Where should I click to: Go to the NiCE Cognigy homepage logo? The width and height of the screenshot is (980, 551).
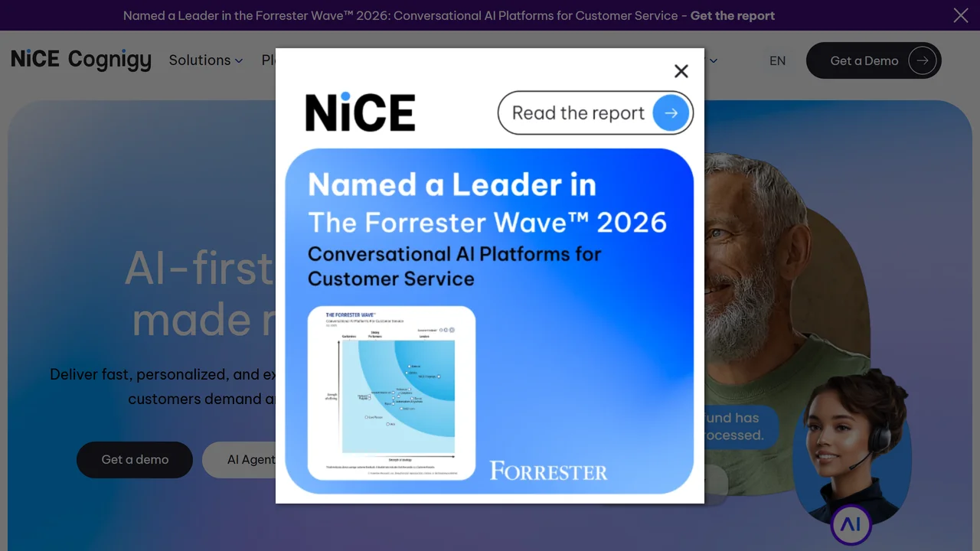coord(81,60)
